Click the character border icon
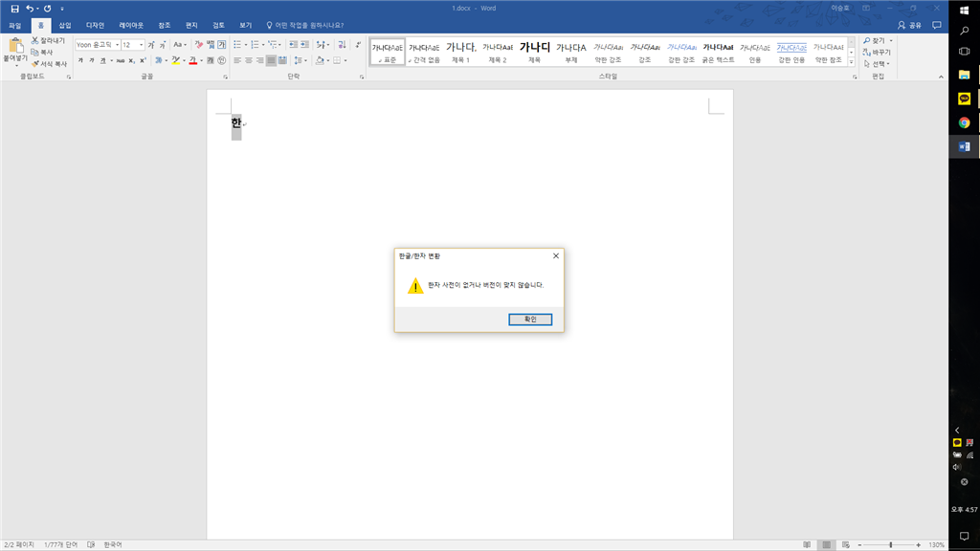 pyautogui.click(x=222, y=45)
